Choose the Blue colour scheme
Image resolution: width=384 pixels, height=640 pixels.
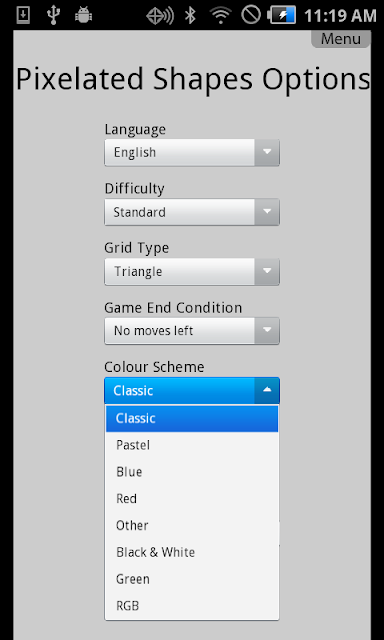192,472
